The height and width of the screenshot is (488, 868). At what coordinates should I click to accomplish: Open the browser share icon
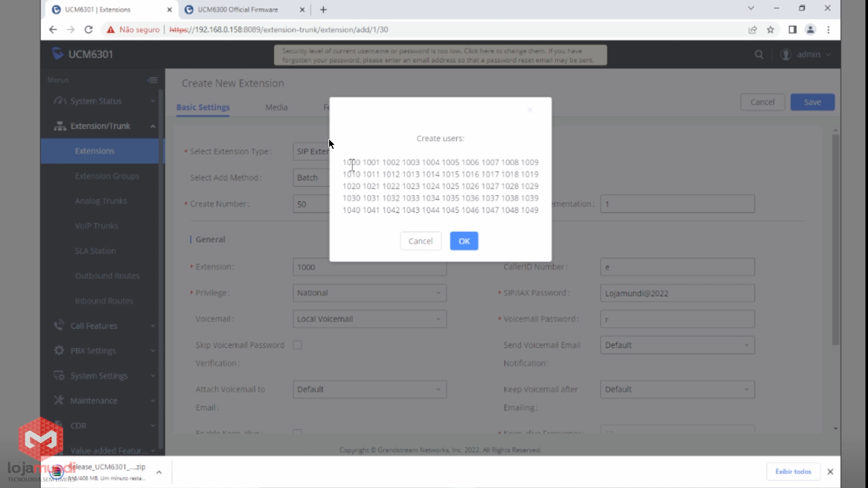[x=752, y=29]
